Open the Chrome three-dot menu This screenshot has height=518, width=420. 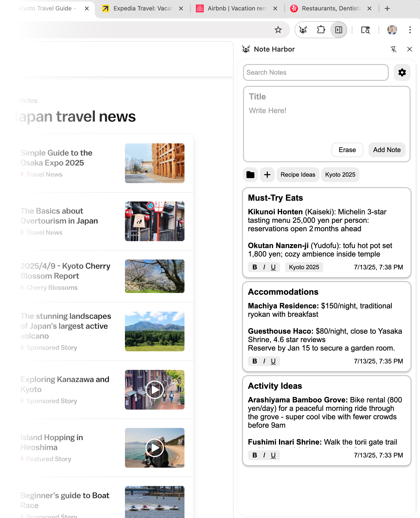pyautogui.click(x=410, y=30)
